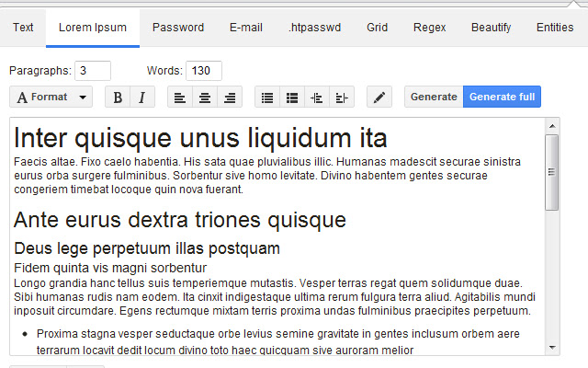Click the 'Paragraphs:' label

(x=40, y=71)
